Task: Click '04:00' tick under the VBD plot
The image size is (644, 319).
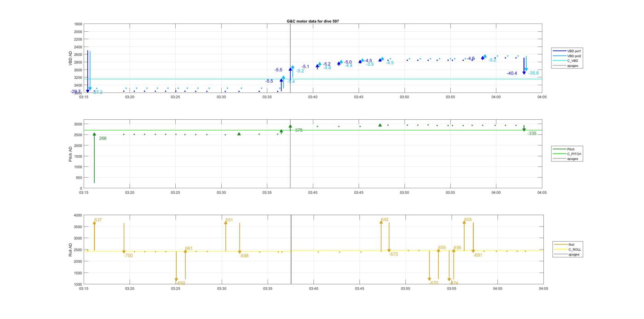Action: point(496,97)
